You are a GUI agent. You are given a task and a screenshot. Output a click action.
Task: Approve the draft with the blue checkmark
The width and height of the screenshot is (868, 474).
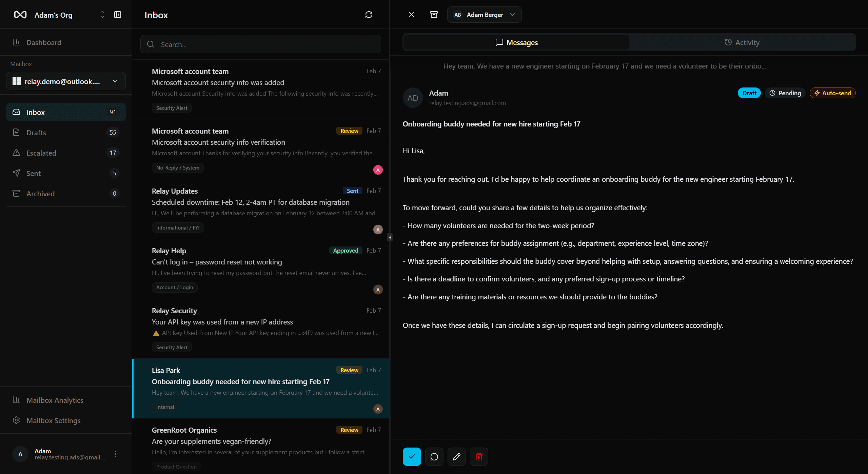coord(411,456)
